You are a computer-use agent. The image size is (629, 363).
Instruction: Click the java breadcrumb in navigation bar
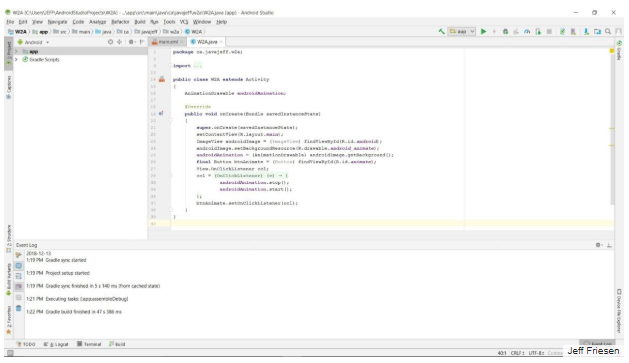tap(103, 32)
